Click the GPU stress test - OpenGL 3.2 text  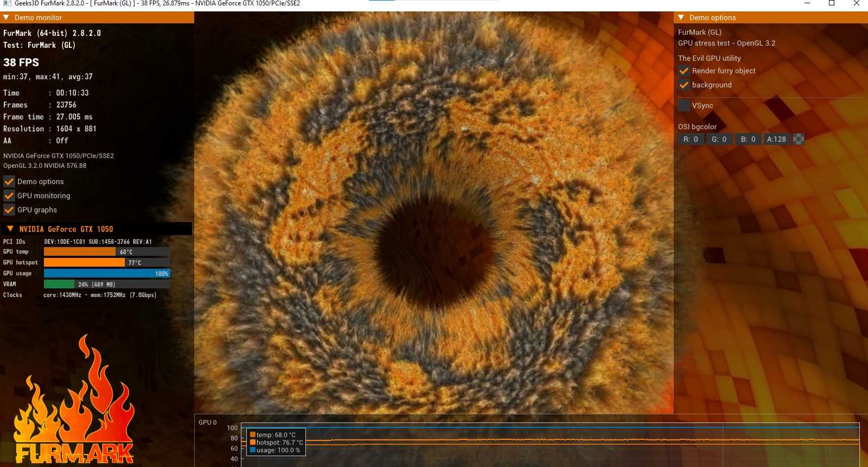726,43
